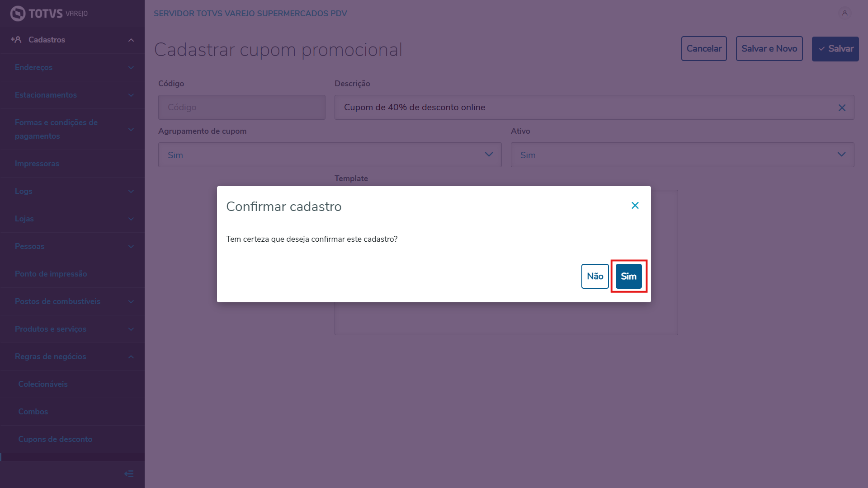Click the Código input field
Viewport: 868px width, 488px height.
(241, 108)
